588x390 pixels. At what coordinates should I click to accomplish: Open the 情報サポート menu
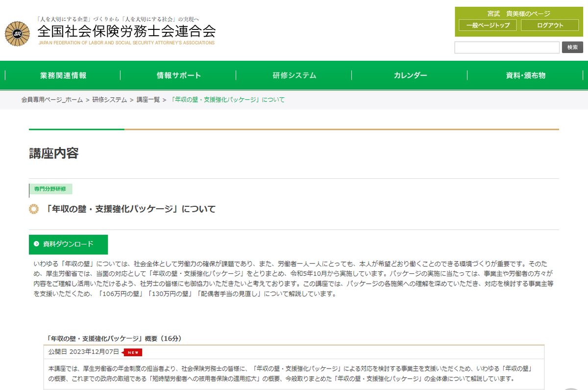[178, 75]
